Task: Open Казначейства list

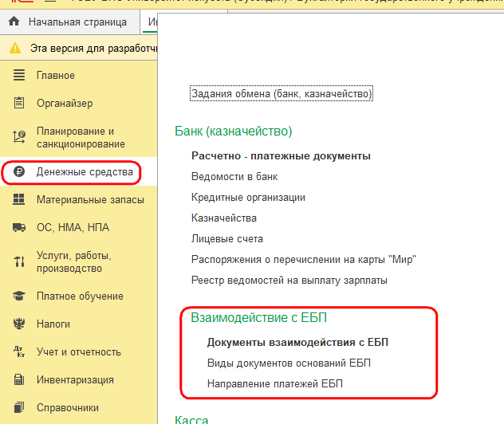Action: 224,218
